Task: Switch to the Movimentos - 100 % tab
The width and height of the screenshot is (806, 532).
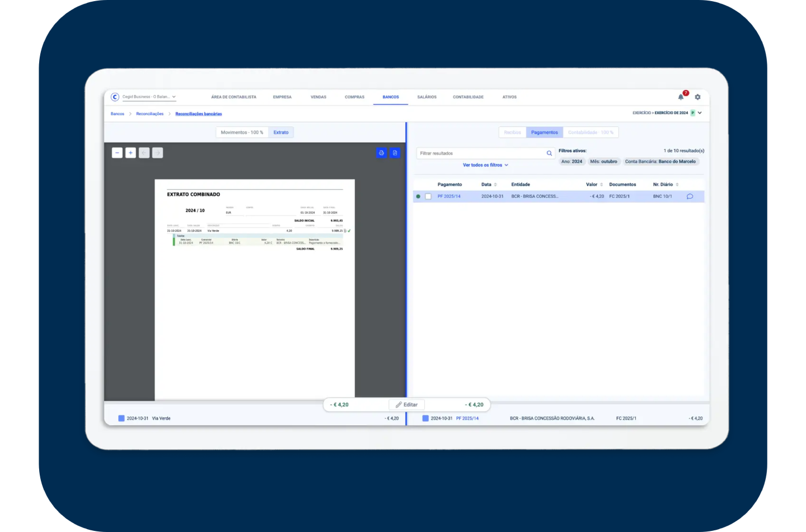Action: 242,133
